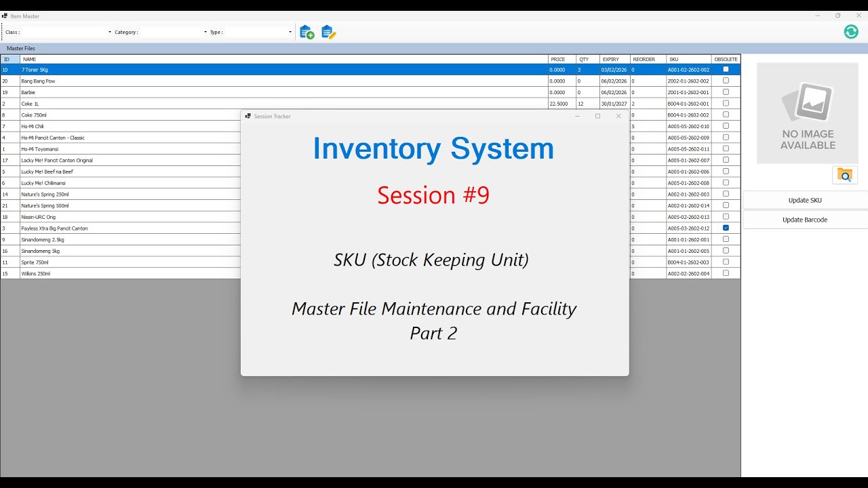Screen dimensions: 868x488
Task: Select the Bang Bang Pow row
Action: [x=370, y=81]
